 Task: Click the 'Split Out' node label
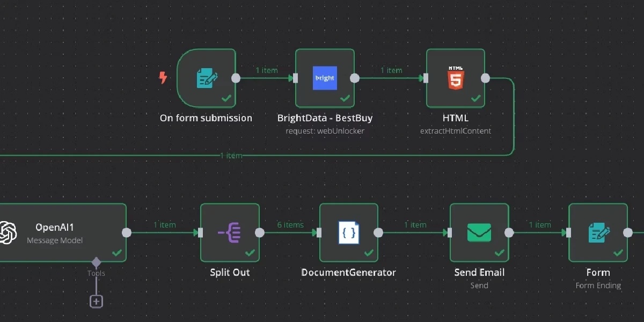tap(230, 273)
